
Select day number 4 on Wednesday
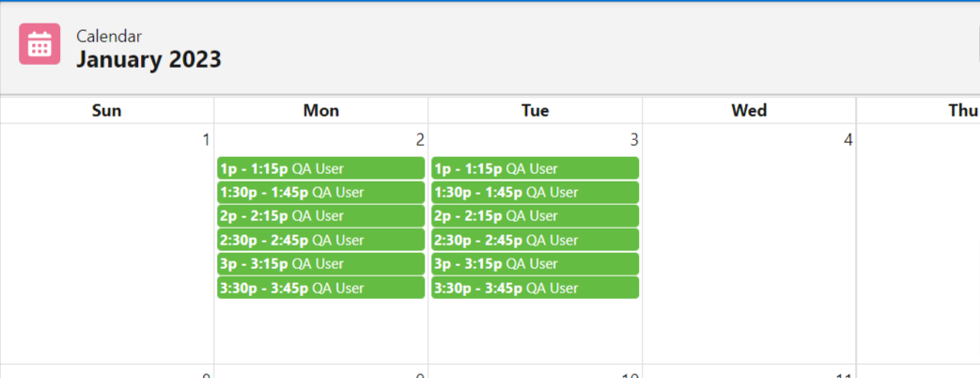[848, 141]
